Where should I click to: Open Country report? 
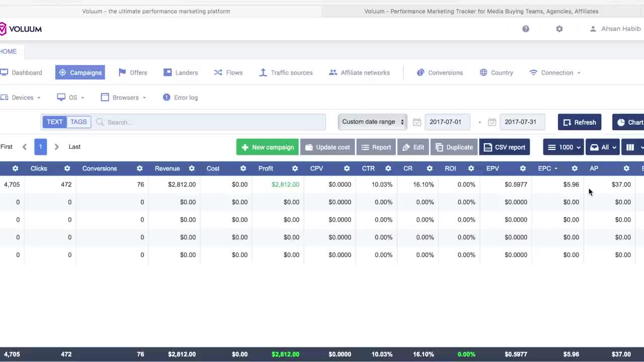(x=496, y=72)
